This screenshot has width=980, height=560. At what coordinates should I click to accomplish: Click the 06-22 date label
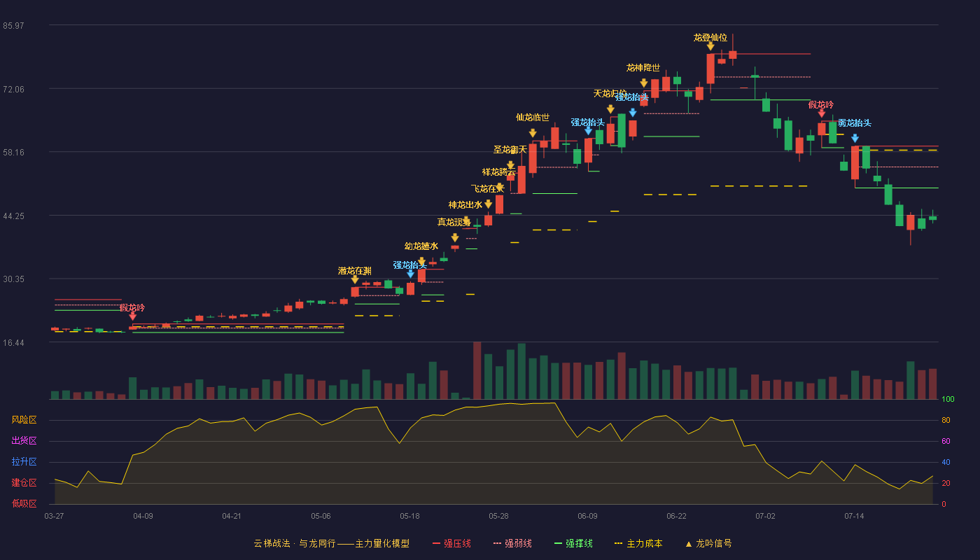click(676, 516)
